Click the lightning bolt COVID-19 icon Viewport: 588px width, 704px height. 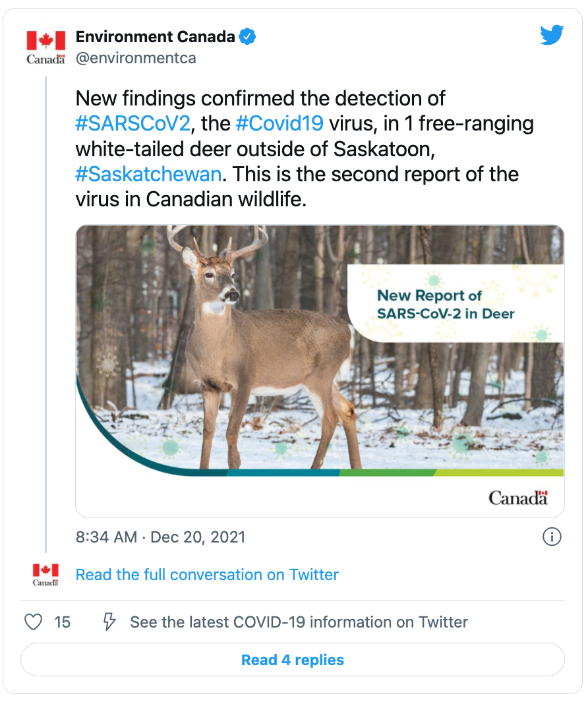109,622
